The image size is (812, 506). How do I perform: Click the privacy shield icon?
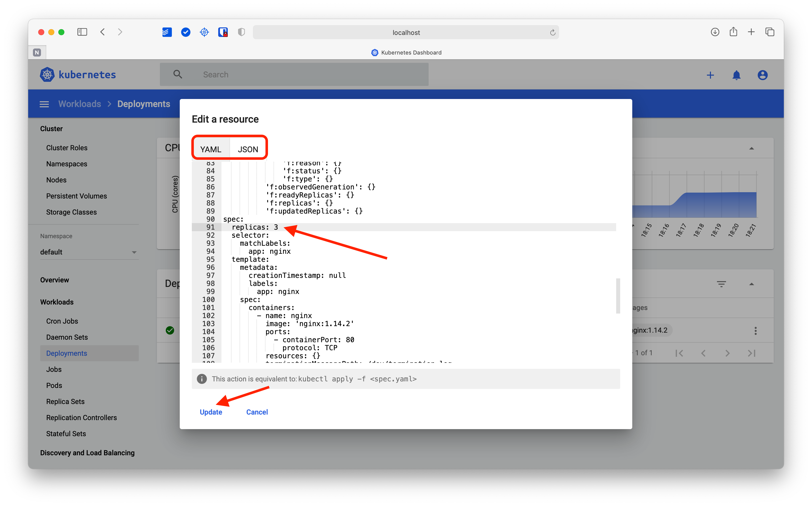pos(241,32)
